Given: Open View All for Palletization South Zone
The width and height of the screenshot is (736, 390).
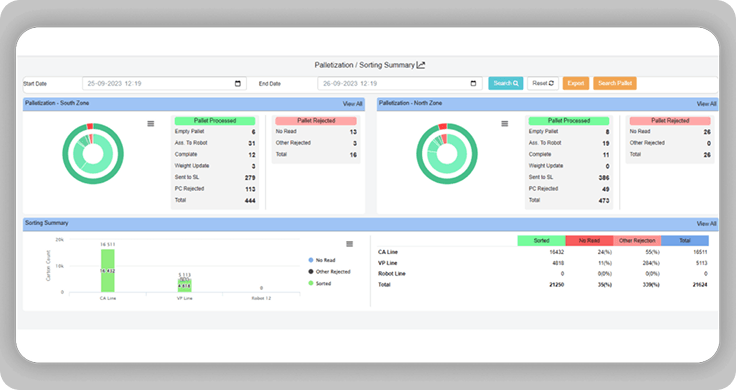Looking at the screenshot, I should point(352,104).
